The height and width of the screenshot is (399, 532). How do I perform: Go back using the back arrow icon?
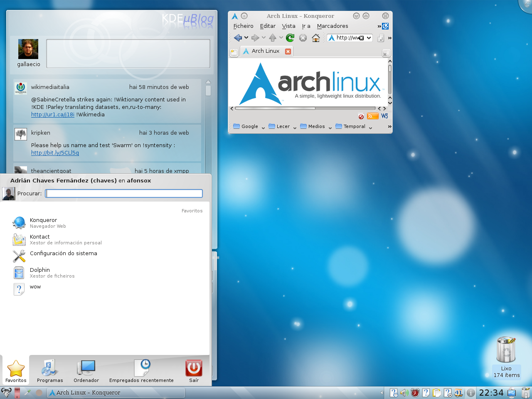click(238, 37)
